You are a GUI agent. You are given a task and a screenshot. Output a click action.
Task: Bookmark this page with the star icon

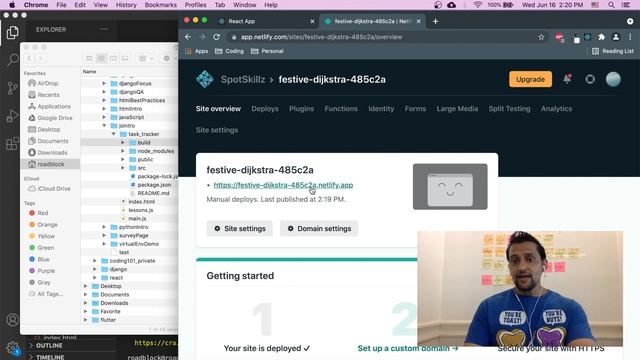click(541, 37)
